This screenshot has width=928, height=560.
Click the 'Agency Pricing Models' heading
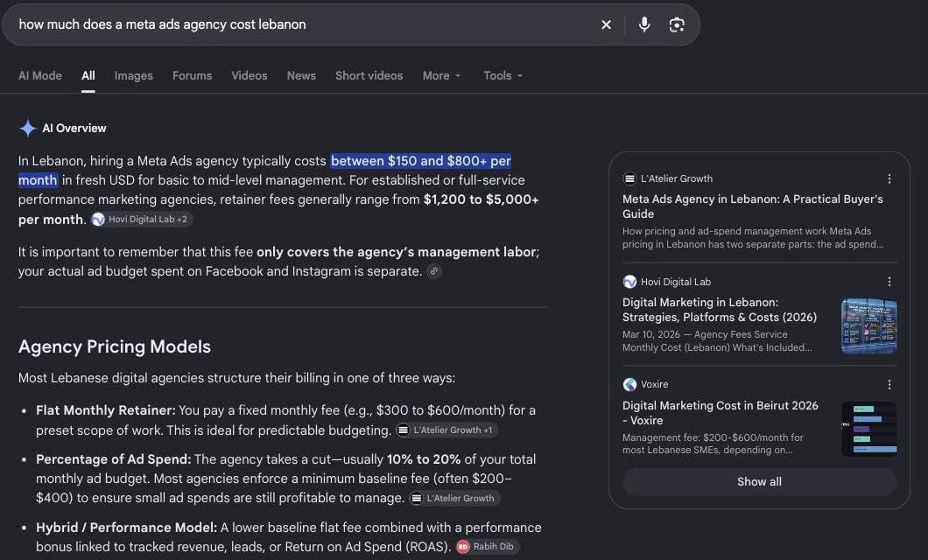tap(114, 346)
